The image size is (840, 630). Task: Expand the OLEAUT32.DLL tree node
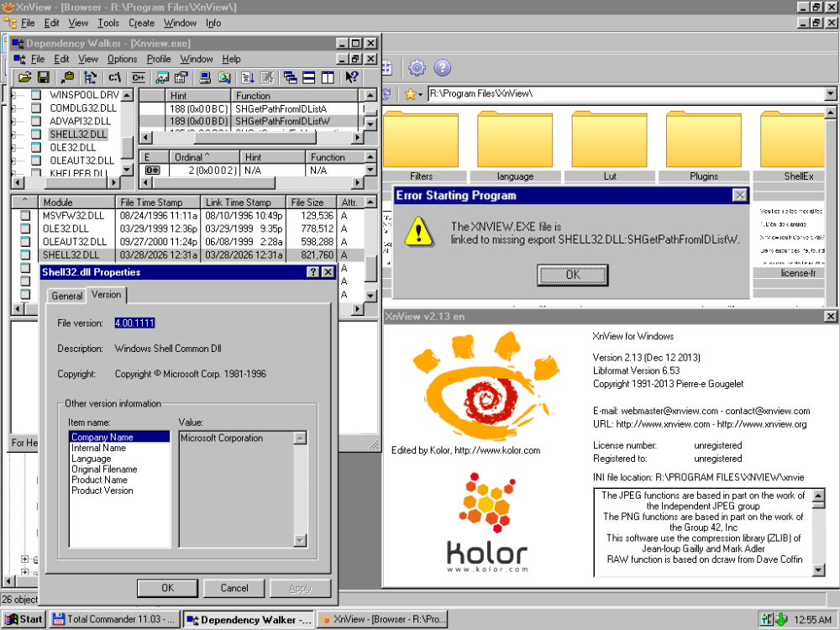pyautogui.click(x=14, y=160)
